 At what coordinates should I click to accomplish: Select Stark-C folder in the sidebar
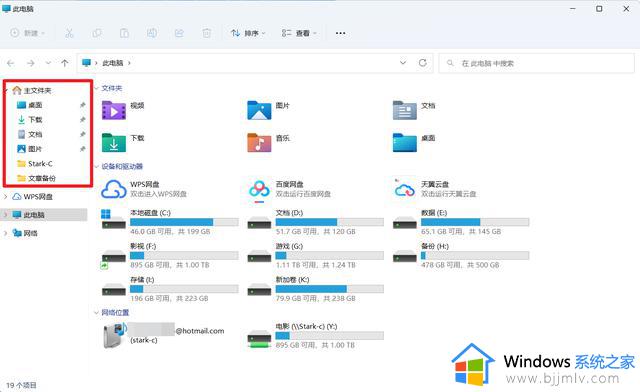pos(40,164)
